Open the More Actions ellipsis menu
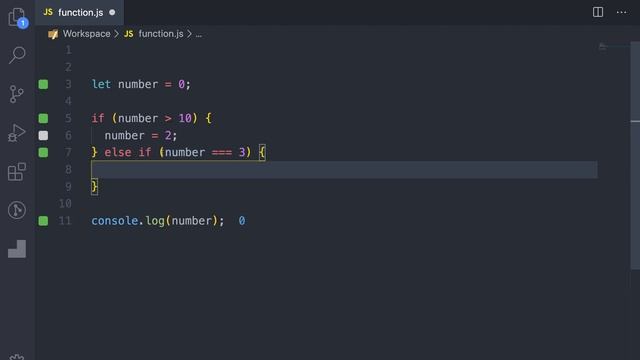Screen dimensions: 640x360 (621, 12)
